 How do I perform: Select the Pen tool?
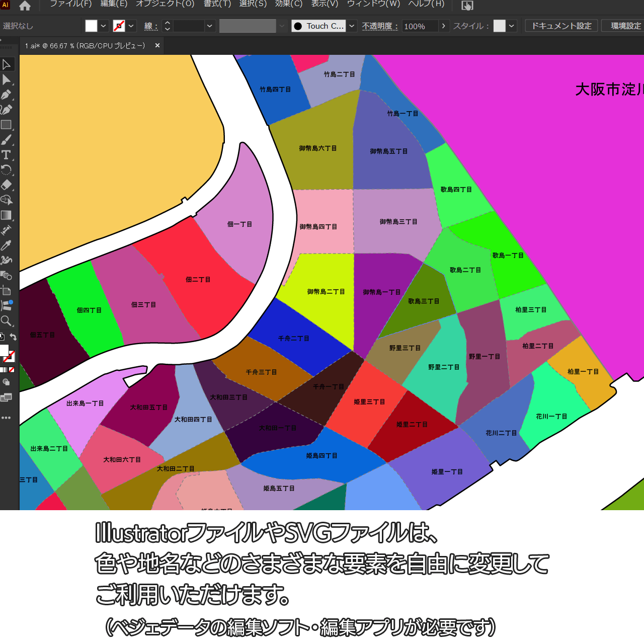click(7, 95)
